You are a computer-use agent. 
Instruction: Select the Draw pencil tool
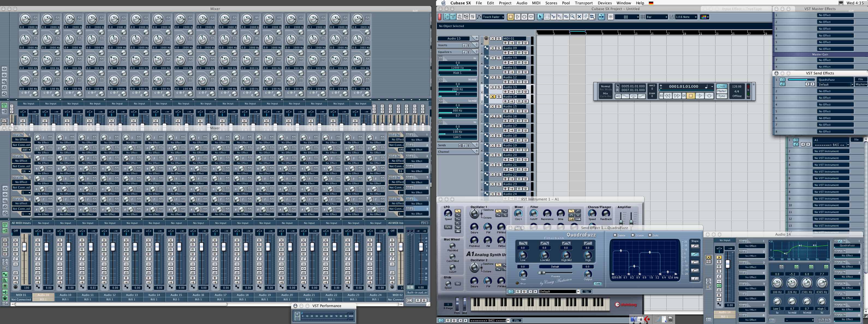586,17
